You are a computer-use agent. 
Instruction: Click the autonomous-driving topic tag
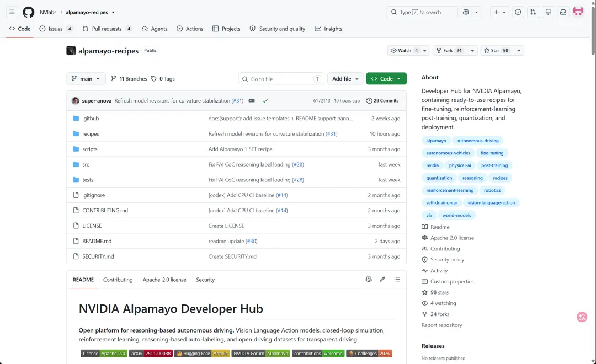point(477,141)
